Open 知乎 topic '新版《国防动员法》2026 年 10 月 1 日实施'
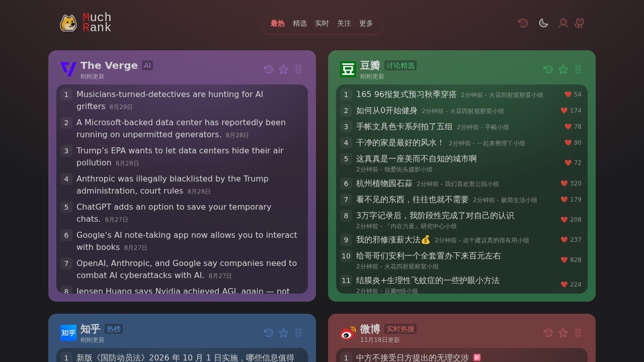644x362 pixels. tap(185, 357)
